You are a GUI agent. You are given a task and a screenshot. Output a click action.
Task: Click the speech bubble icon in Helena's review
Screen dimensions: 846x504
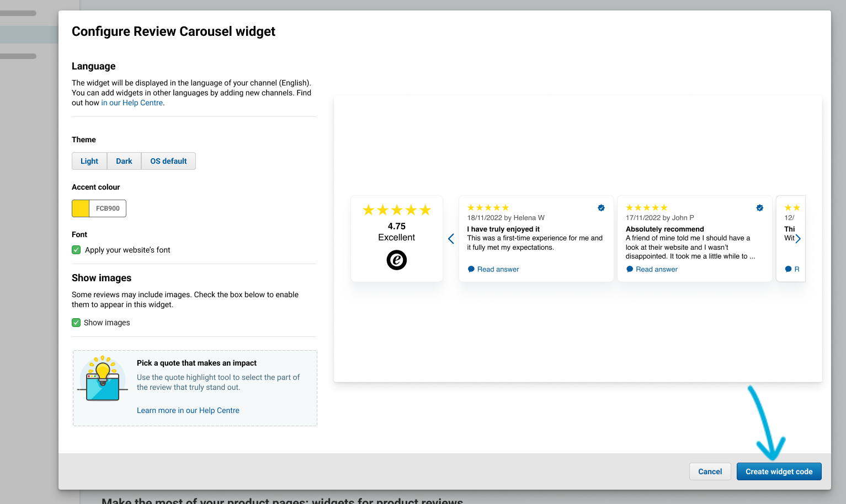[x=471, y=269]
